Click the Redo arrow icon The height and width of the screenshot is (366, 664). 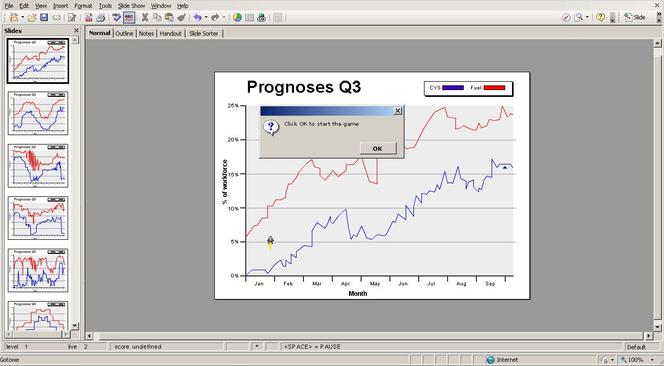pyautogui.click(x=215, y=17)
